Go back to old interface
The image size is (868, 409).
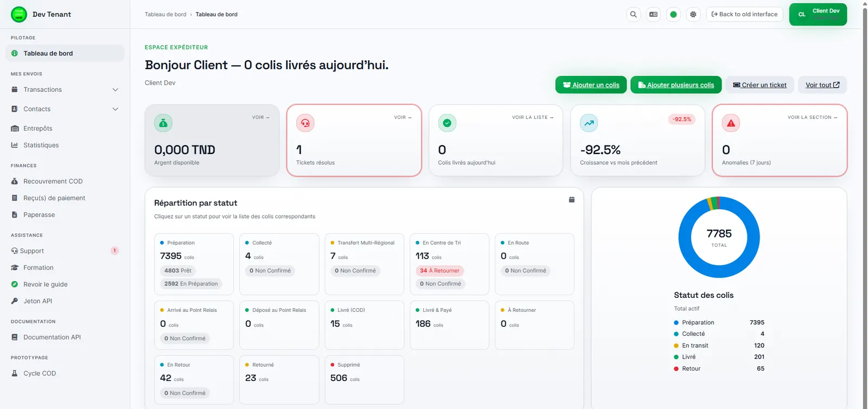(744, 15)
